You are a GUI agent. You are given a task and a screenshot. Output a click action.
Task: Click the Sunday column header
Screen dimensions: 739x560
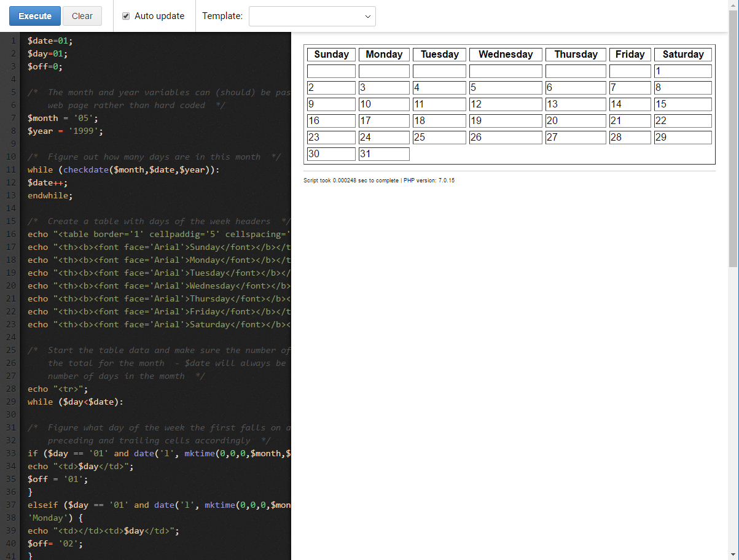pos(331,55)
